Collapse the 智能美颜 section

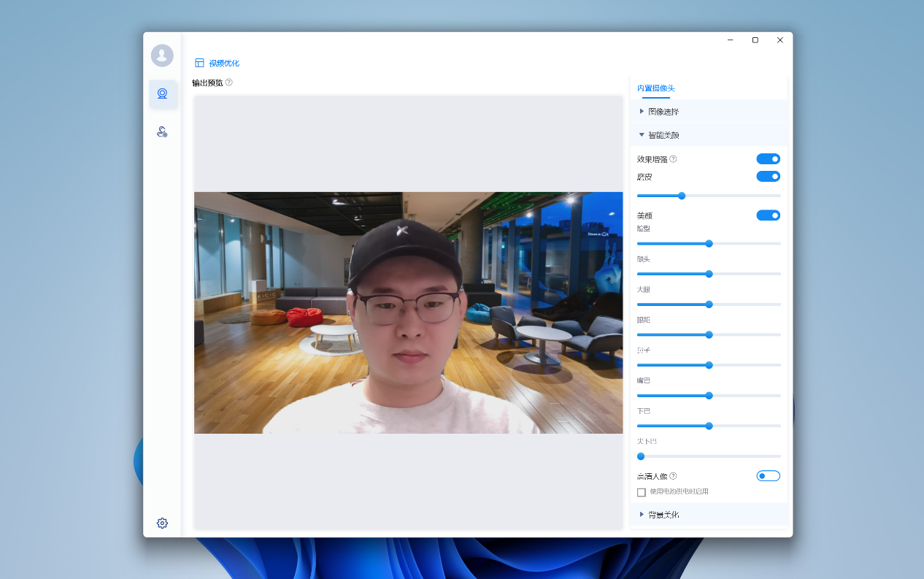pyautogui.click(x=663, y=135)
